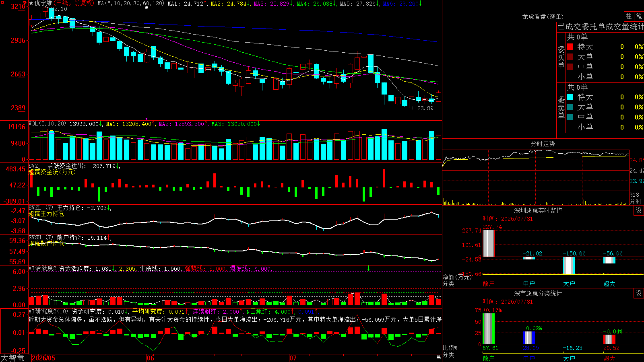This screenshot has width=644, height=362.
Task: Click the 32.10 high price marker on chart
Action: point(60,9)
